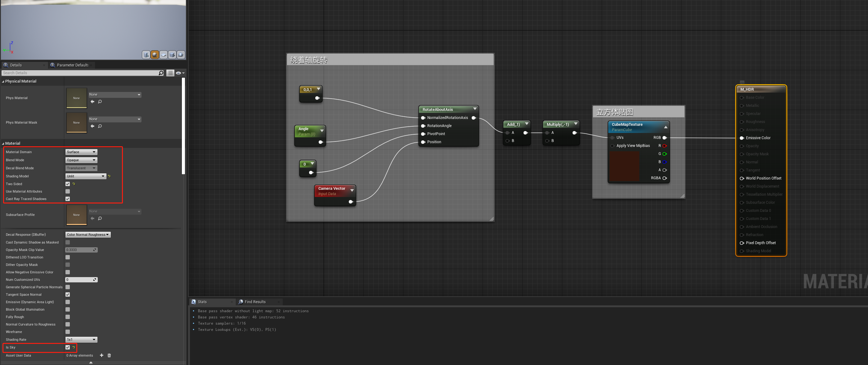Screen dimensions: 868x365
Task: Select the plane preview mesh icon
Action: click(x=164, y=55)
